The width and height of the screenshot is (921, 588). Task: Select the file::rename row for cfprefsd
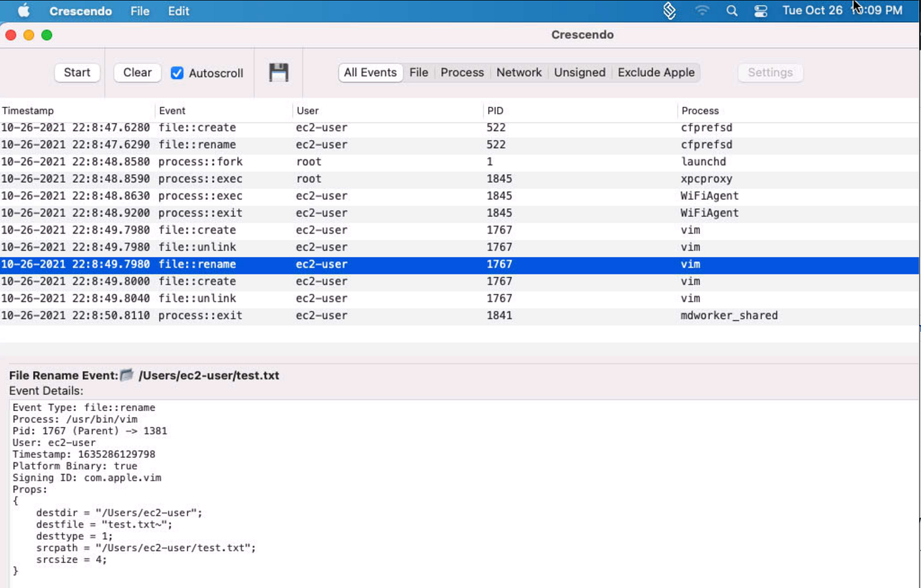(460, 145)
